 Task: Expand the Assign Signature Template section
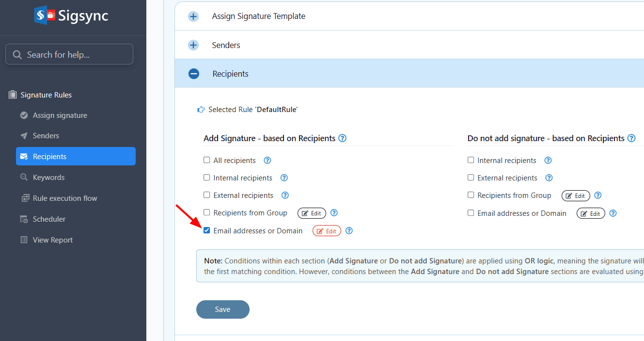pos(193,16)
